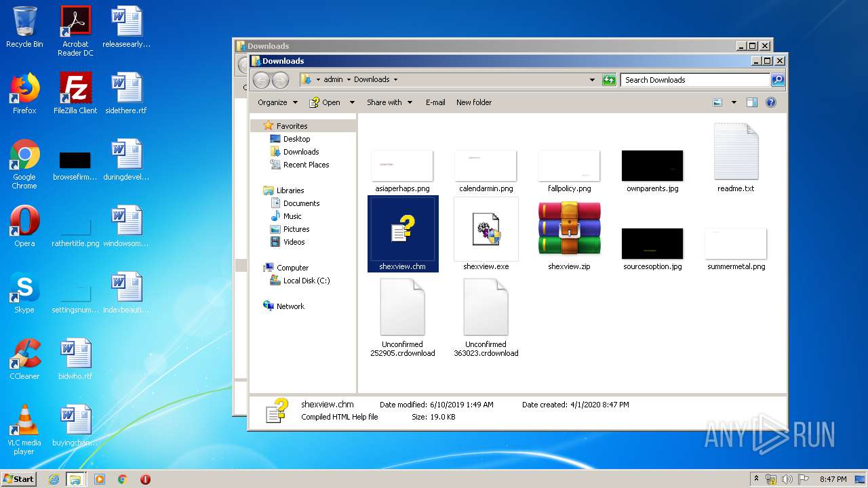Expand the view options dropdown arrow
The image size is (868, 488).
[x=734, y=102]
